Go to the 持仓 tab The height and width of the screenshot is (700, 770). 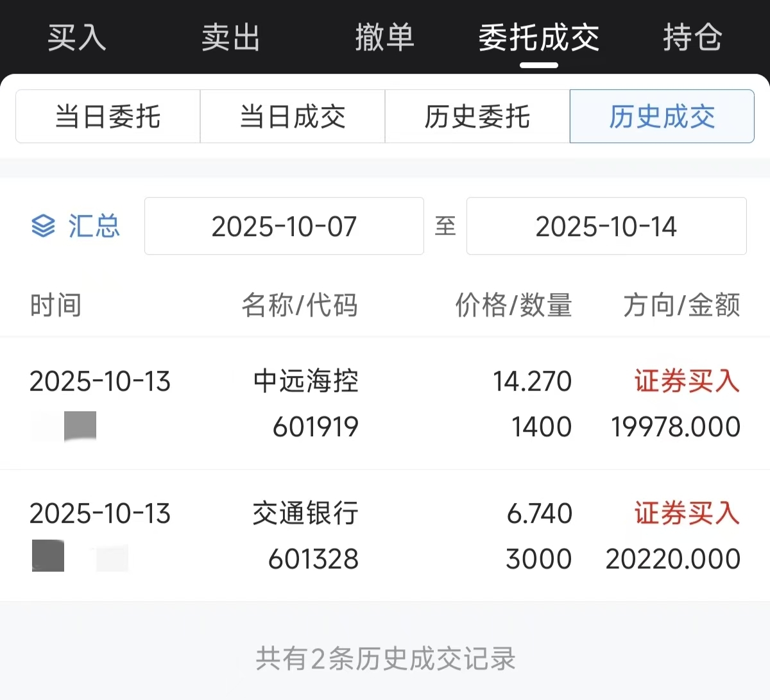[692, 37]
